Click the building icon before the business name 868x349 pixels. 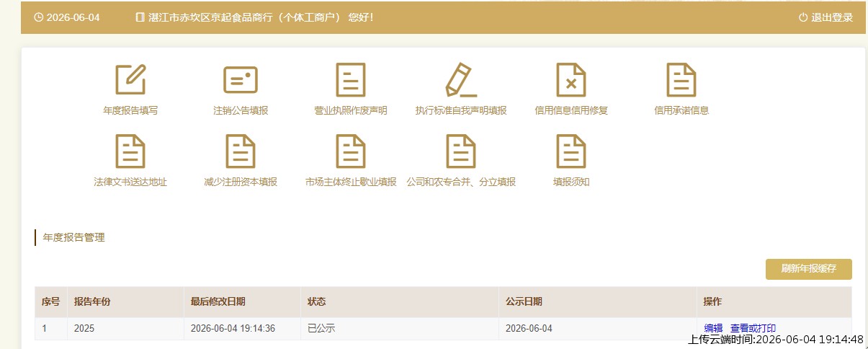pyautogui.click(x=140, y=17)
